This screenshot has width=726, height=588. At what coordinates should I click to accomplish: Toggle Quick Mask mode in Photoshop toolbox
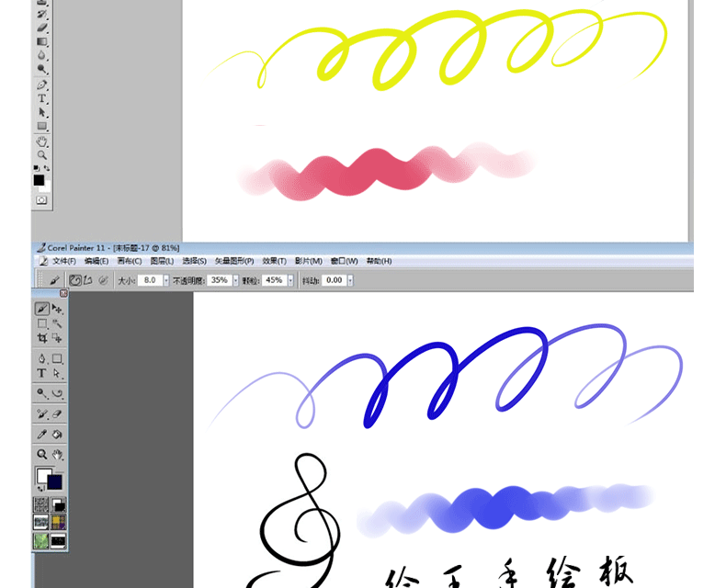pyautogui.click(x=41, y=200)
